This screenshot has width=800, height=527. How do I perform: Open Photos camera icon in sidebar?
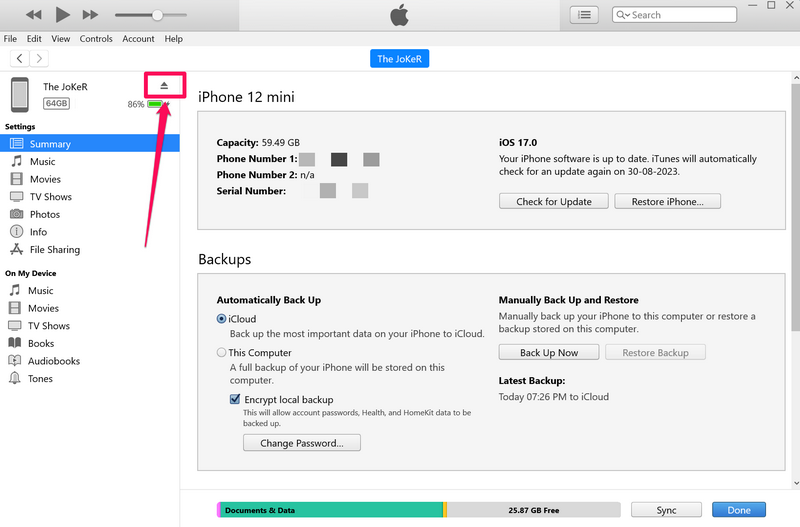click(17, 214)
